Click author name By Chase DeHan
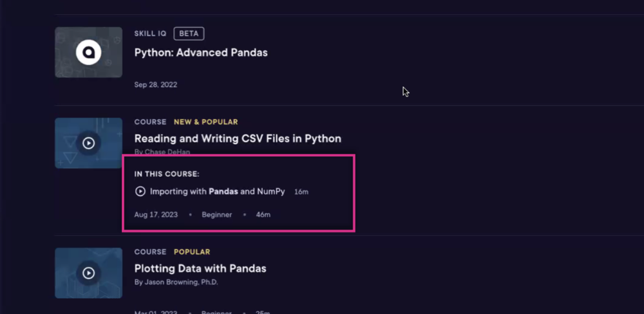Viewport: 644px width, 314px height. point(162,152)
